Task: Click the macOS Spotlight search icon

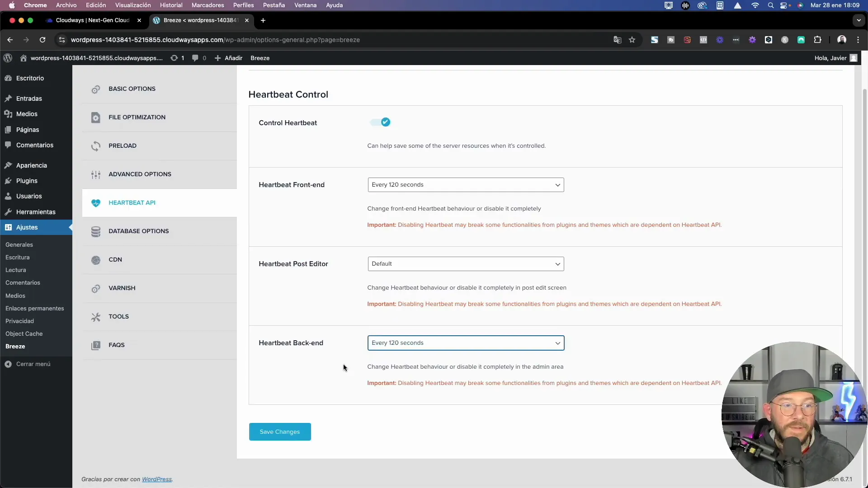Action: (770, 5)
